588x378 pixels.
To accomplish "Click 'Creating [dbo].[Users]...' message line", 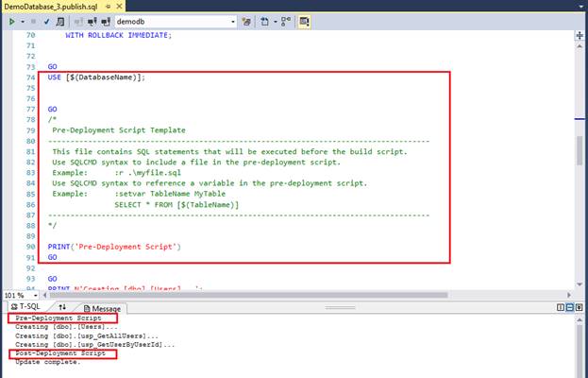I will pyautogui.click(x=66, y=327).
